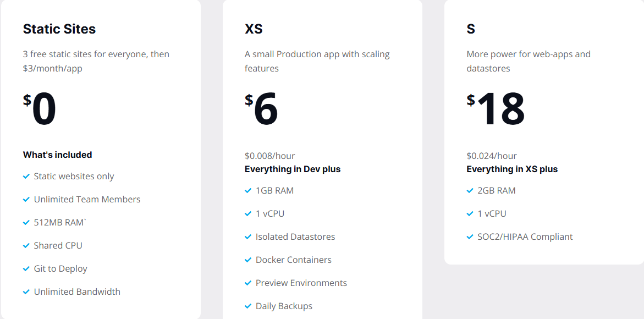Screen dimensions: 644x319
Task: Click the checkmark beside Git to Deploy
Action: [26, 269]
